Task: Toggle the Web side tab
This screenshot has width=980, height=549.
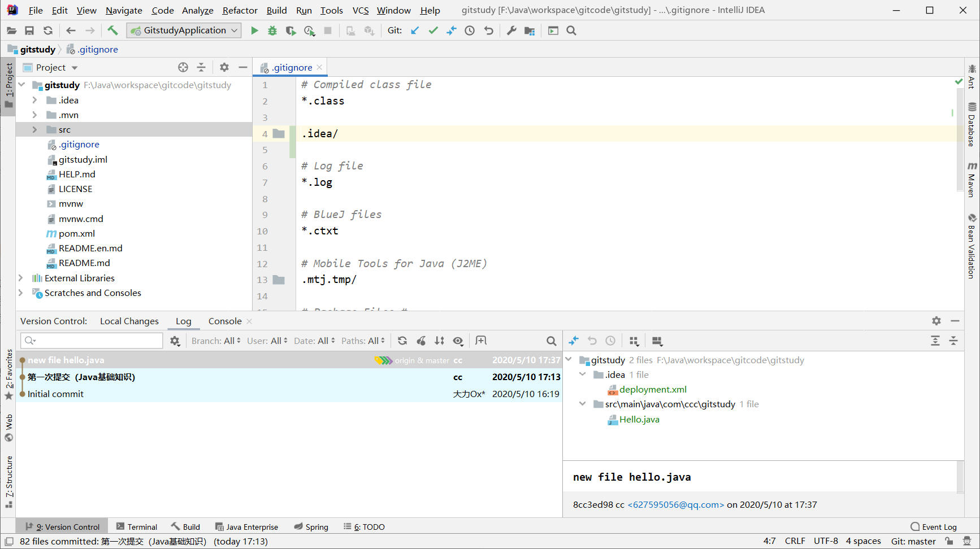Action: (x=8, y=428)
